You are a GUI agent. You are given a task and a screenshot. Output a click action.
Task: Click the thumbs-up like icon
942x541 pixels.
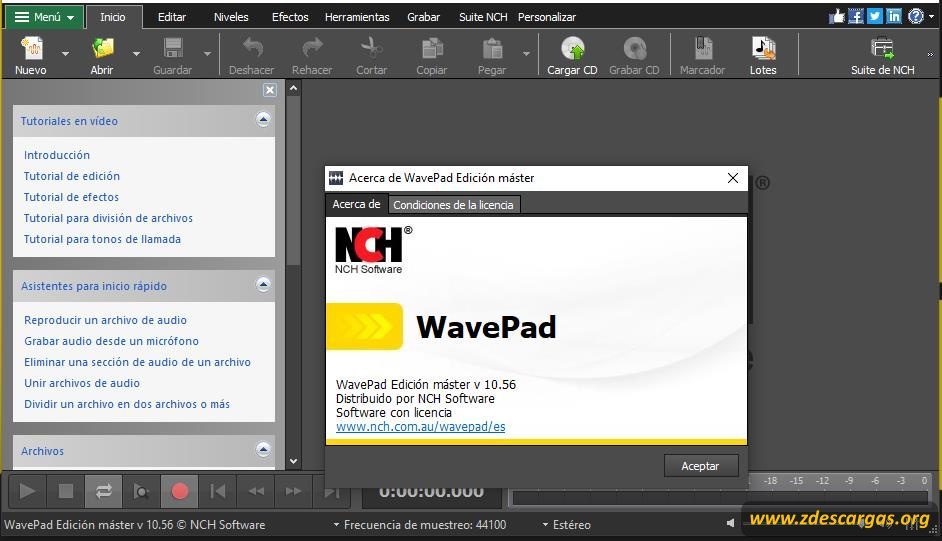click(x=836, y=16)
